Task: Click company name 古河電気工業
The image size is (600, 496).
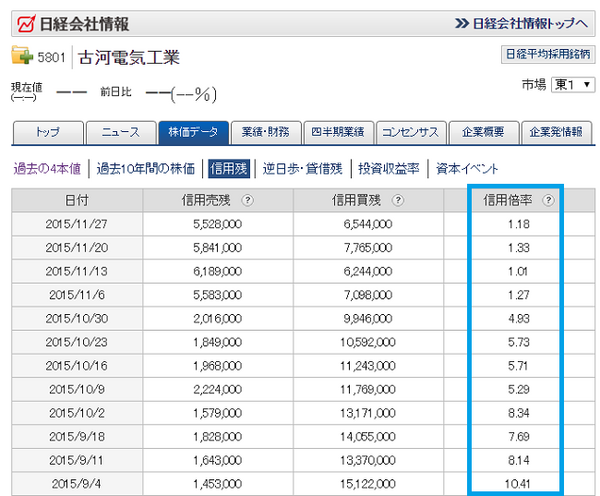Action: [129, 58]
